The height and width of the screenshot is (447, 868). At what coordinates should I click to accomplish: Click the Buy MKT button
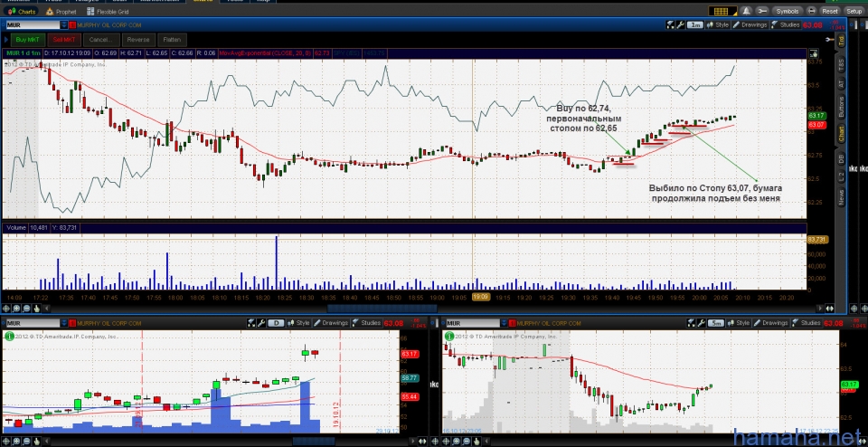(28, 40)
